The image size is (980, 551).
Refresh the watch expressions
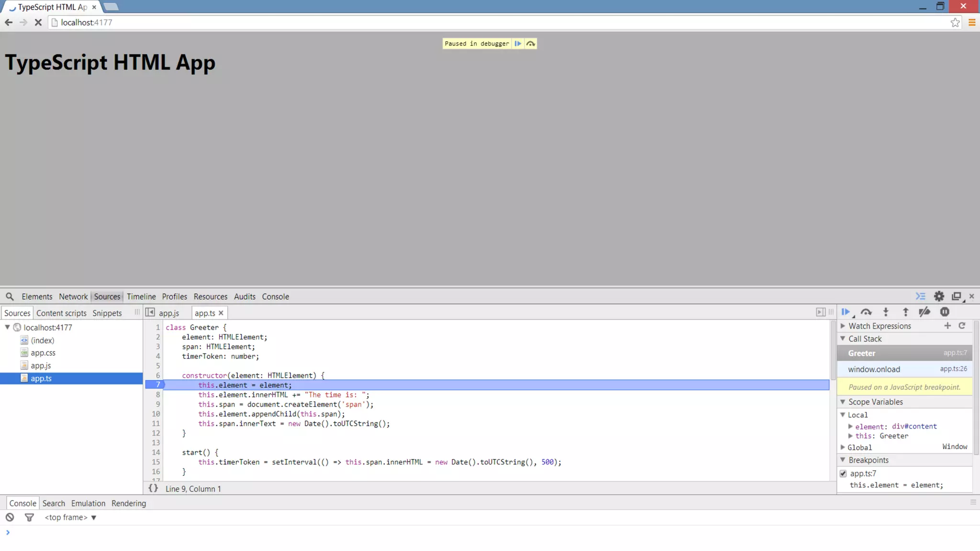tap(962, 326)
